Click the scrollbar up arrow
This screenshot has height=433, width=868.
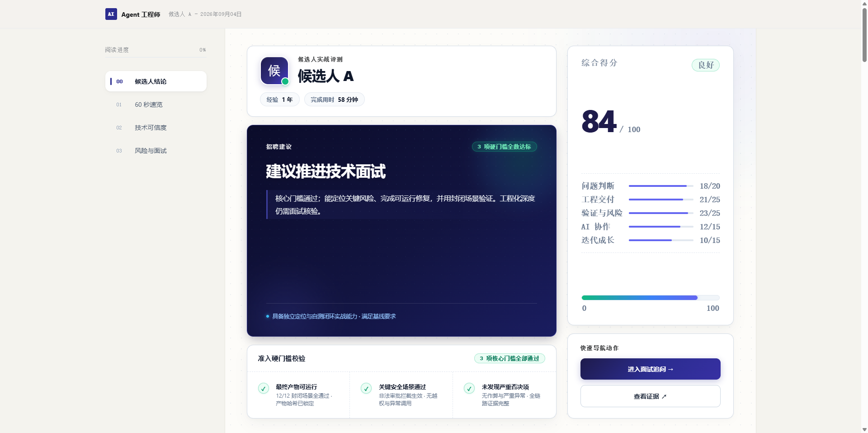click(x=864, y=3)
